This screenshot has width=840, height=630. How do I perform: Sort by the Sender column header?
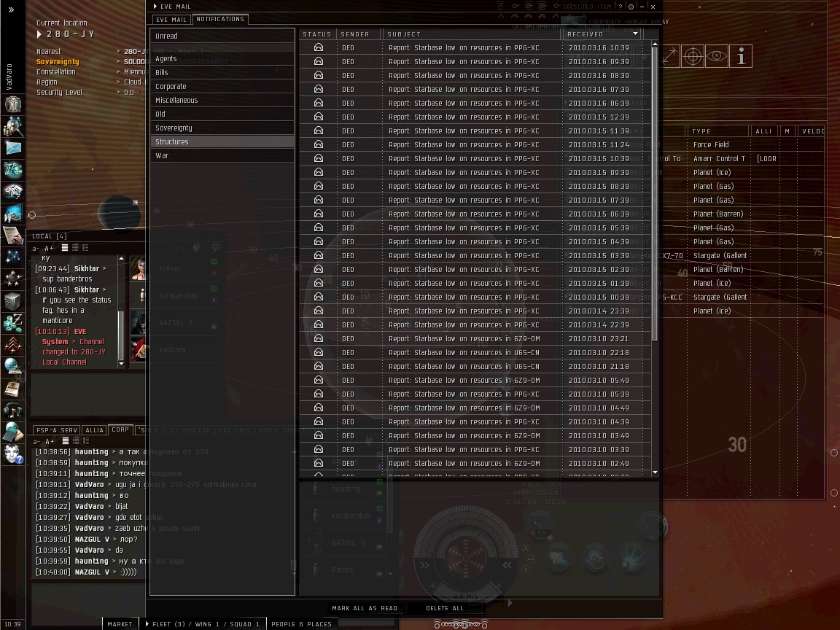(359, 34)
